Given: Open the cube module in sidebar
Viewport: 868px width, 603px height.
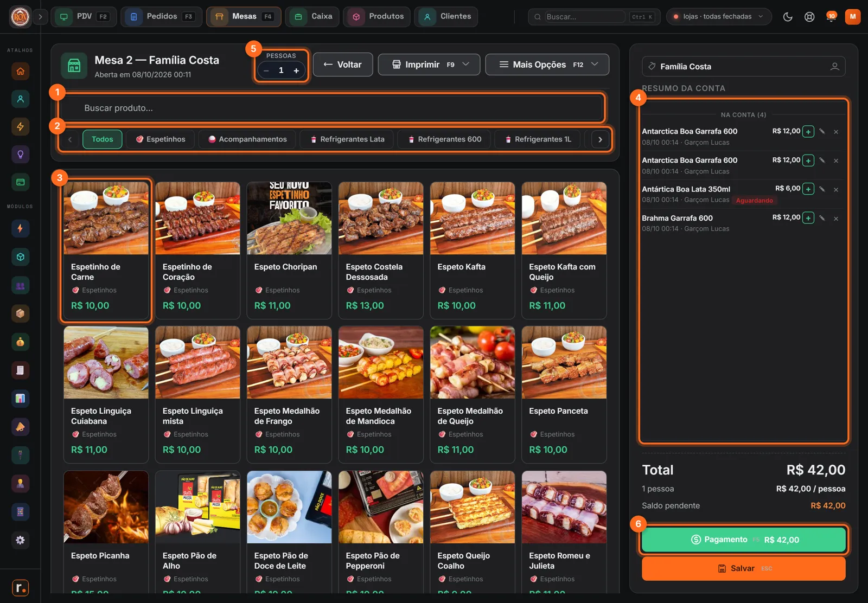Looking at the screenshot, I should coord(20,257).
